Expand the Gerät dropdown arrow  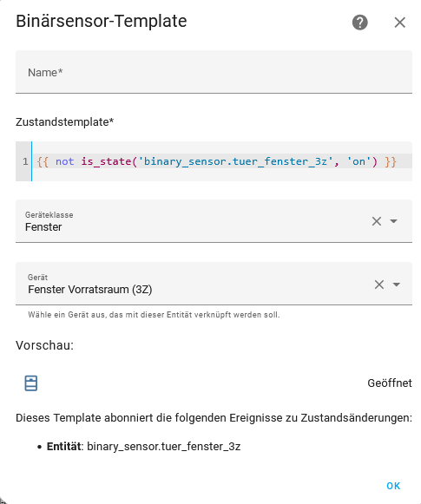pos(397,285)
